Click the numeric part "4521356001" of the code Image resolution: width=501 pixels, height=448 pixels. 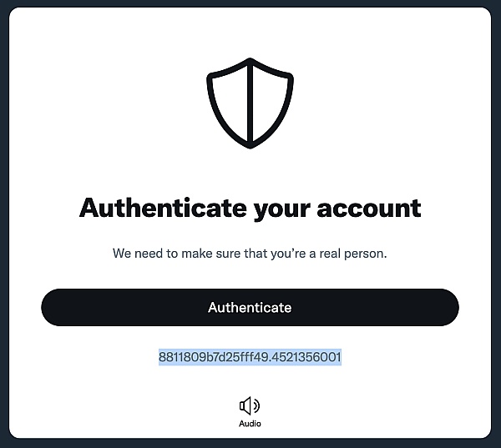point(306,357)
